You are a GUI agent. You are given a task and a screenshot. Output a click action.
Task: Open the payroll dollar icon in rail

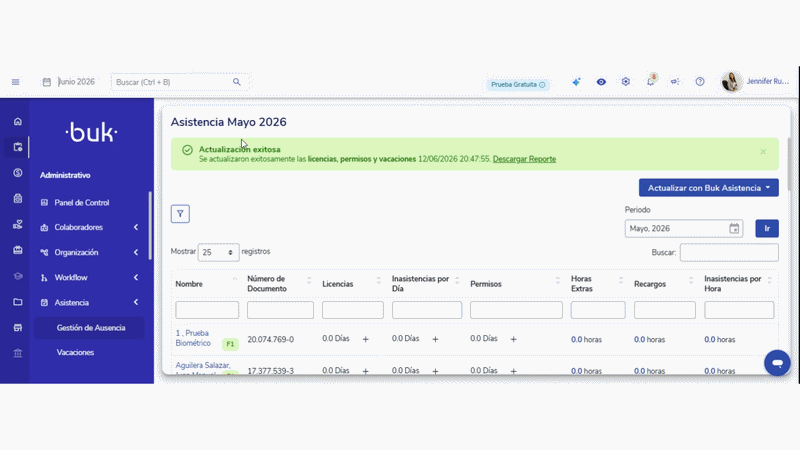point(18,173)
